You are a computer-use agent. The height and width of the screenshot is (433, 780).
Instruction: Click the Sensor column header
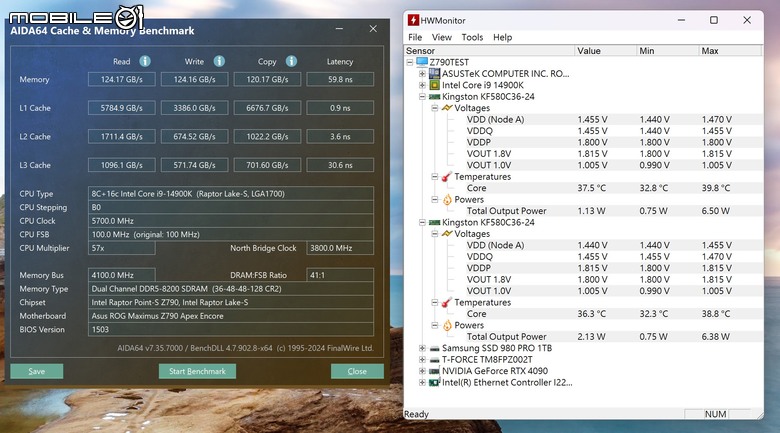[x=489, y=51]
